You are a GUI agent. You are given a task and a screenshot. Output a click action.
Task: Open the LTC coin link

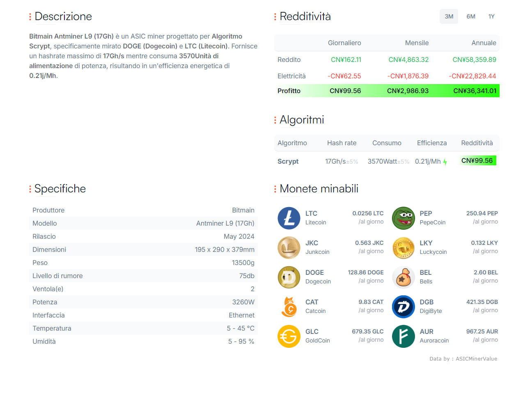coord(311,213)
